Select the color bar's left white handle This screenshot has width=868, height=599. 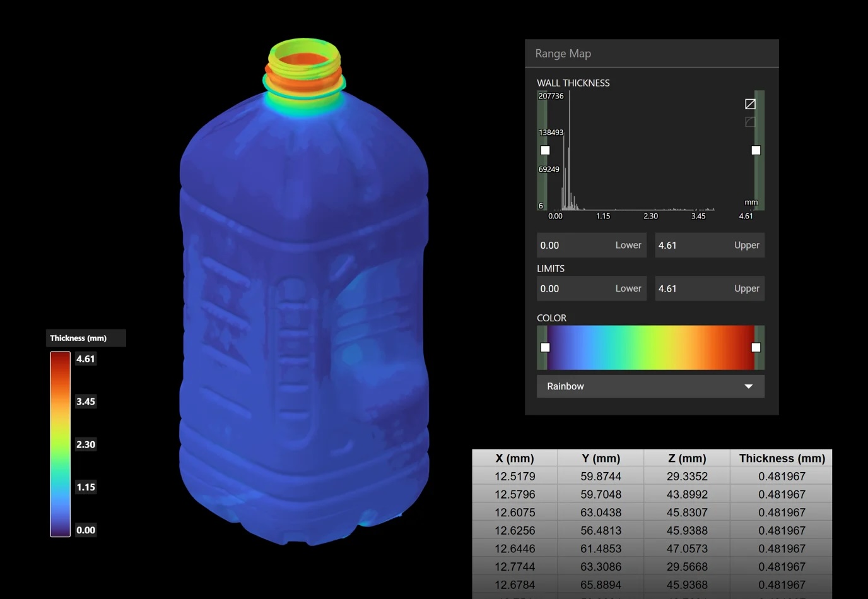546,347
